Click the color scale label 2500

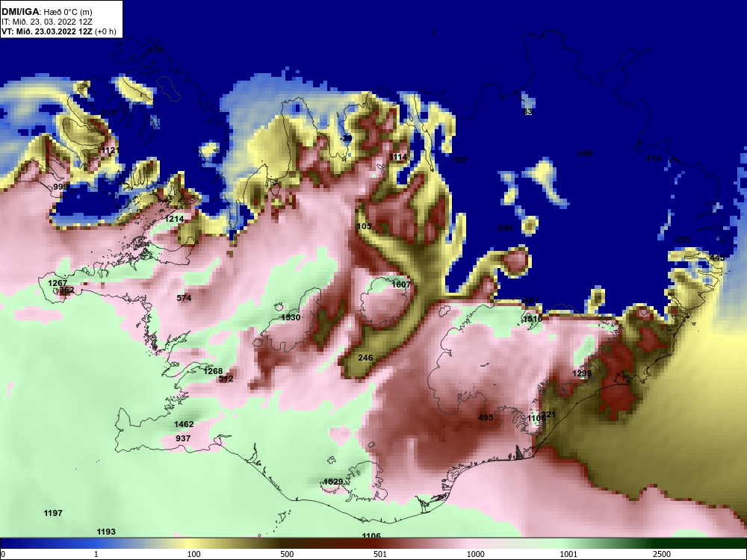coord(662,554)
